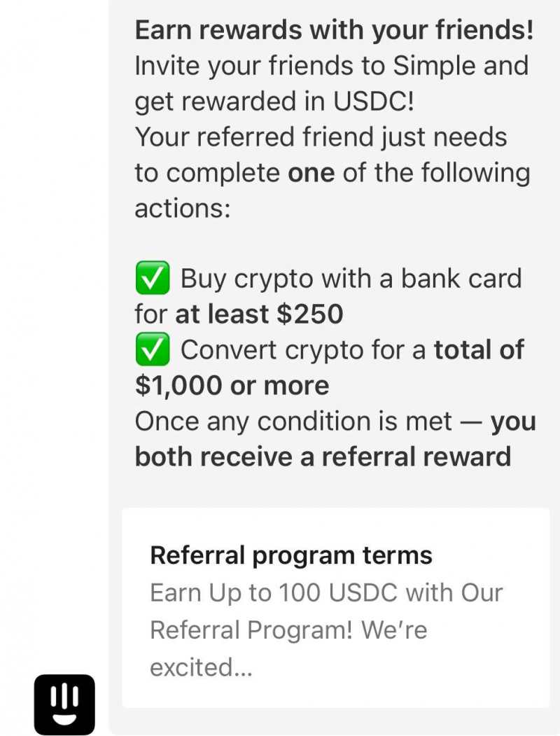The image size is (560, 736).
Task: Click the bold word "one" in the message
Action: click(311, 172)
